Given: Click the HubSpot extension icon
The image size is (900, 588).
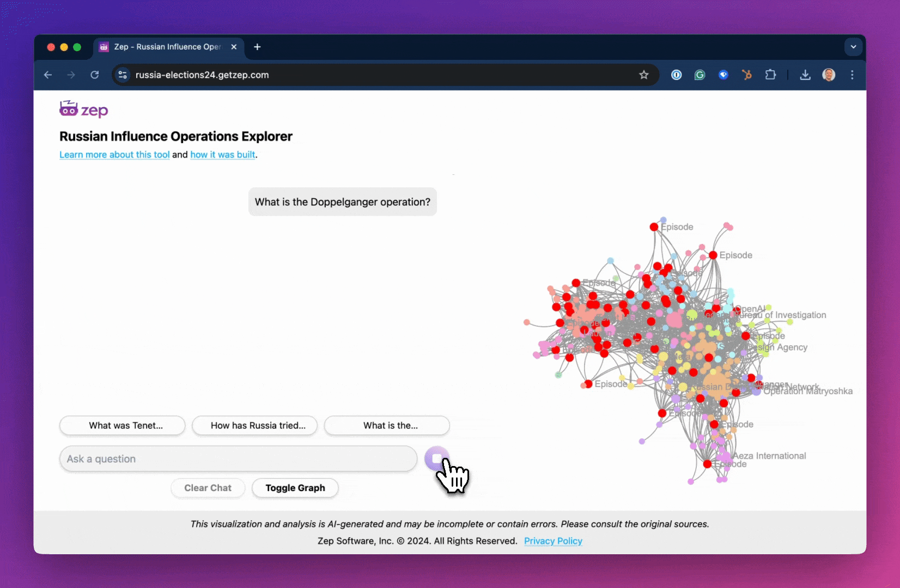Looking at the screenshot, I should 747,75.
